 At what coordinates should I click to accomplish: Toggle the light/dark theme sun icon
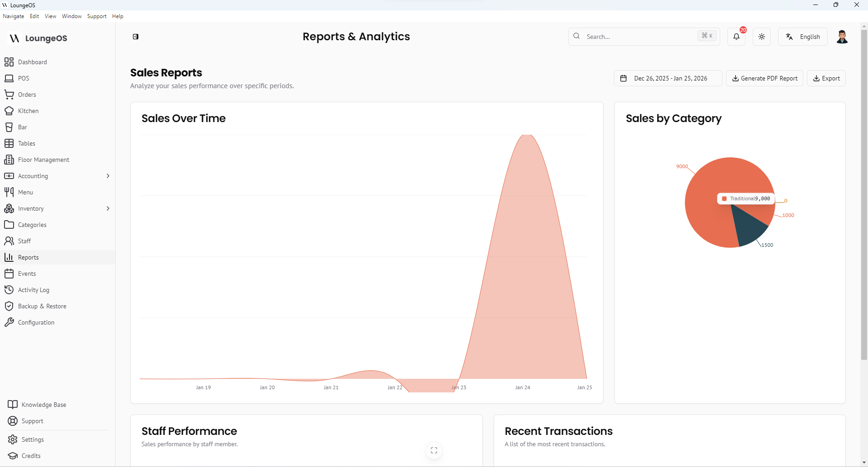click(x=762, y=37)
